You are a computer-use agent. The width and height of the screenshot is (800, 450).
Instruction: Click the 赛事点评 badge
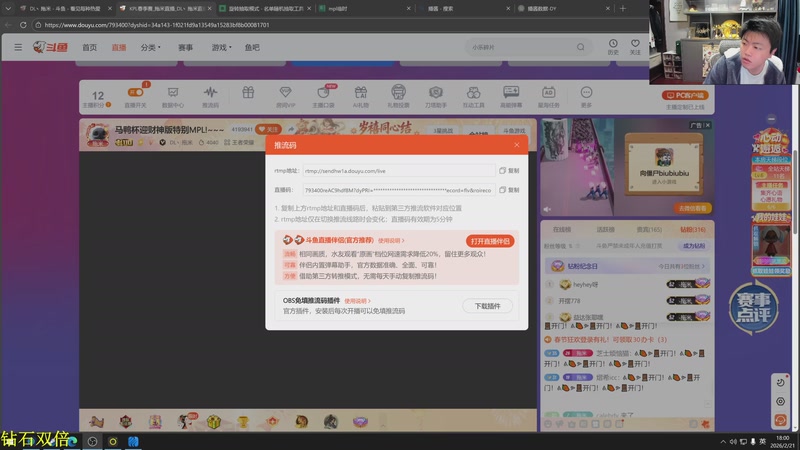click(753, 308)
